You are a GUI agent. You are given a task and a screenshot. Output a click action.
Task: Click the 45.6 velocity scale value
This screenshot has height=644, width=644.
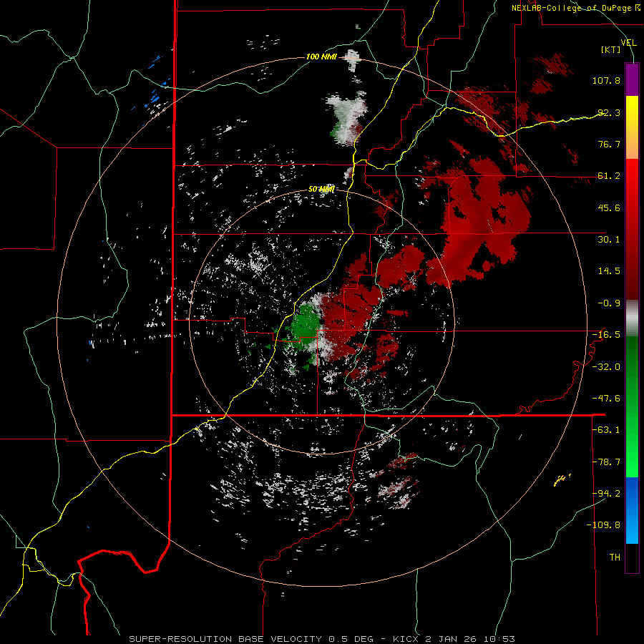tap(609, 208)
